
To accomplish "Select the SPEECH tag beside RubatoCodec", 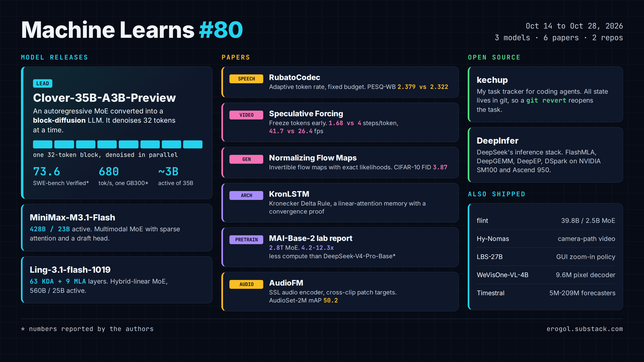I will coord(246,79).
